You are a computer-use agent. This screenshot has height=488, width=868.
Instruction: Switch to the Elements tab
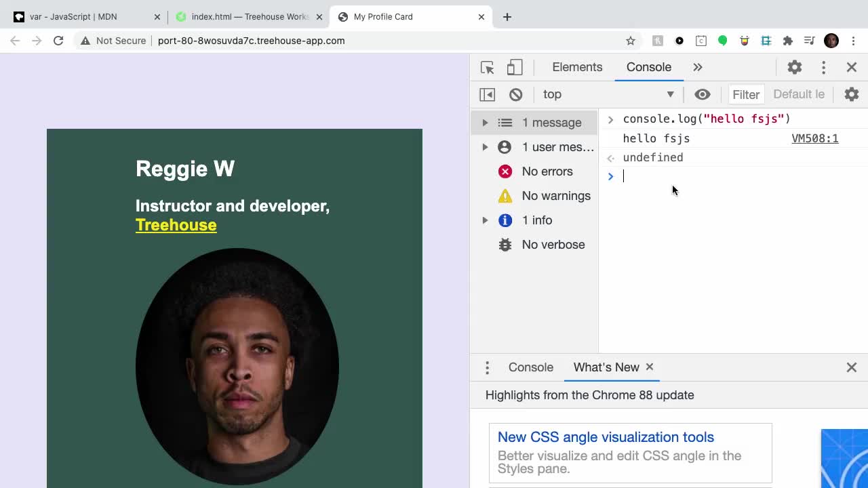[x=577, y=67]
